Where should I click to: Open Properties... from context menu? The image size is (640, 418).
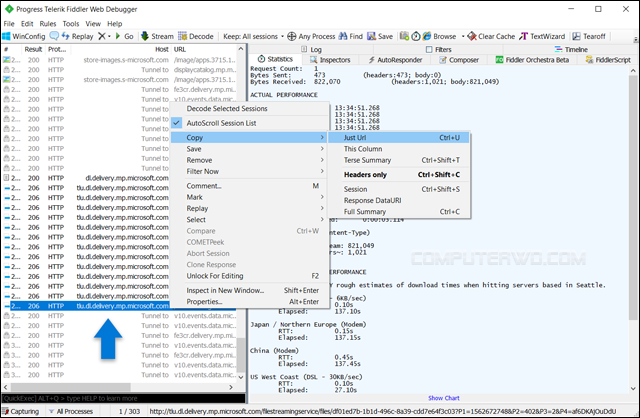tap(249, 302)
